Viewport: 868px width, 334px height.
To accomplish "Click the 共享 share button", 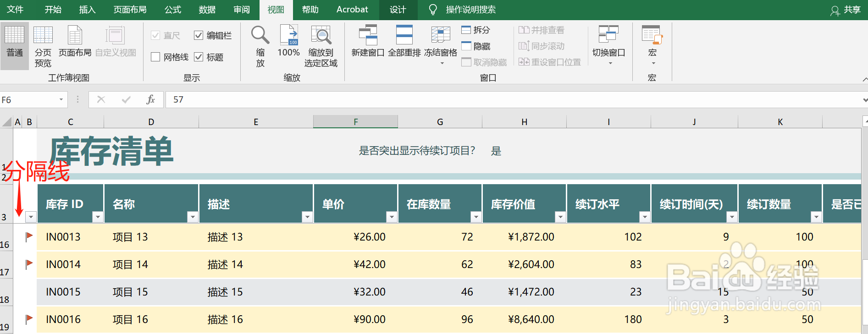I will click(846, 10).
